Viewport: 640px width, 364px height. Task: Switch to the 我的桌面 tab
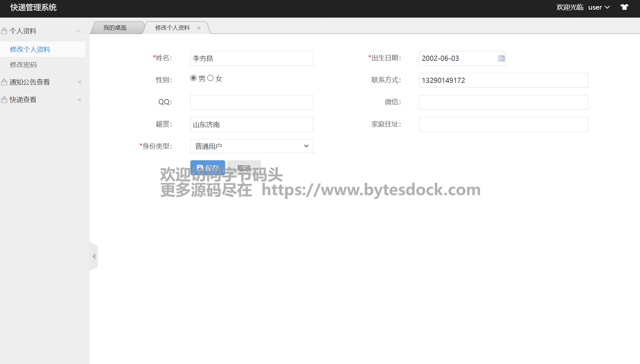tap(115, 28)
